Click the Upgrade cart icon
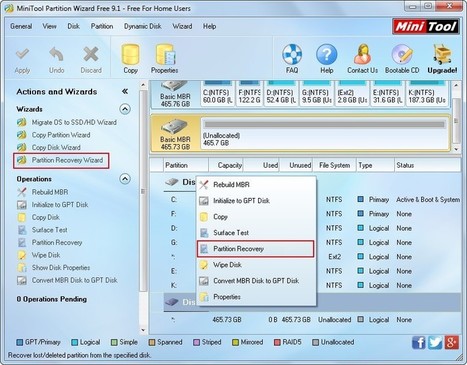467x365 pixels. tap(442, 59)
